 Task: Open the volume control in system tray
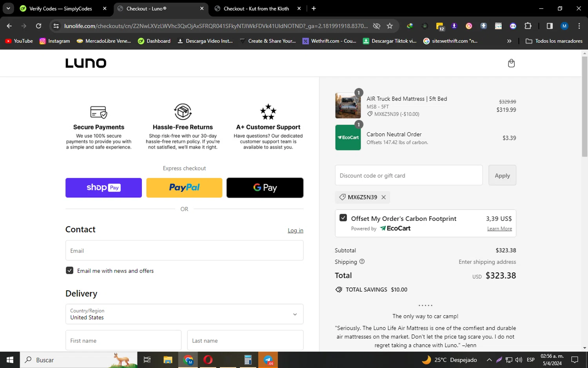[x=519, y=360]
